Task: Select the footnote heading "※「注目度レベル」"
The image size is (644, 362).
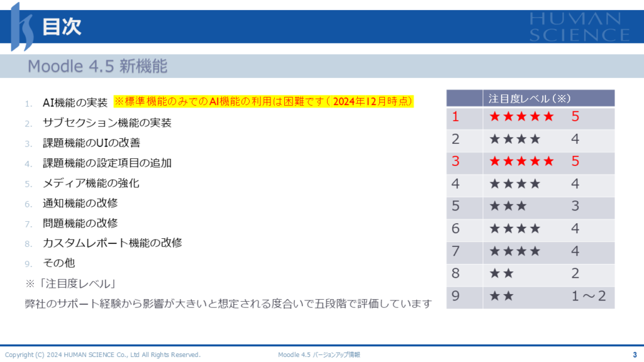Action: coord(72,283)
